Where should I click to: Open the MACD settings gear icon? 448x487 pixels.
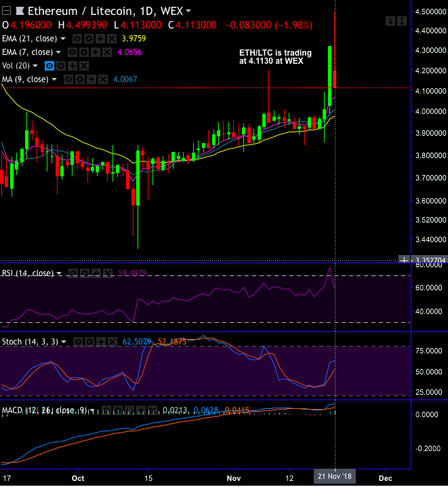117,410
